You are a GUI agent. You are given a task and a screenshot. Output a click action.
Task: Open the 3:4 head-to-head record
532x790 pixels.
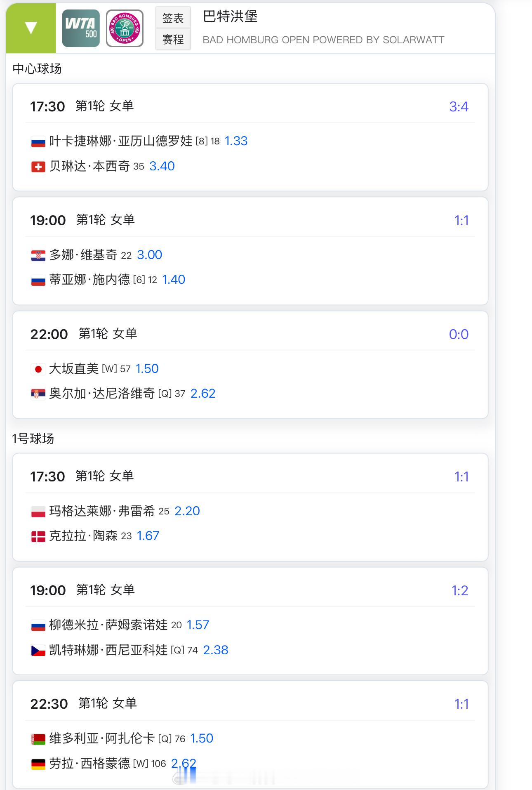click(459, 107)
